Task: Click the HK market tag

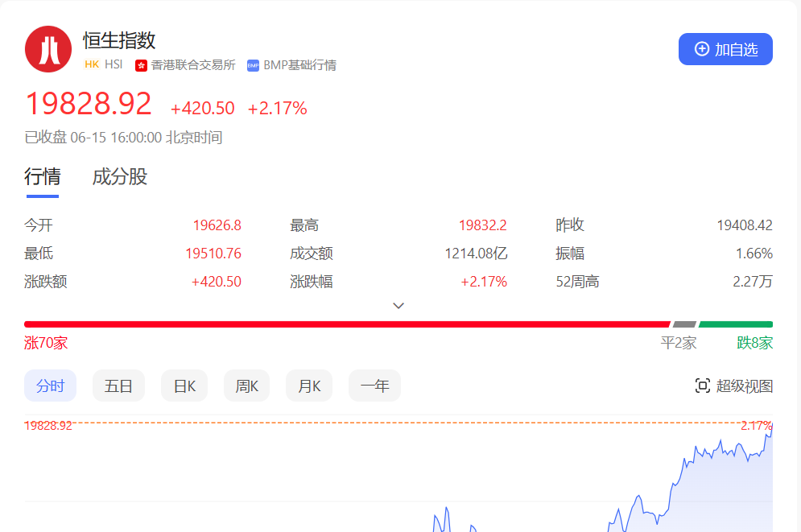Action: [92, 64]
